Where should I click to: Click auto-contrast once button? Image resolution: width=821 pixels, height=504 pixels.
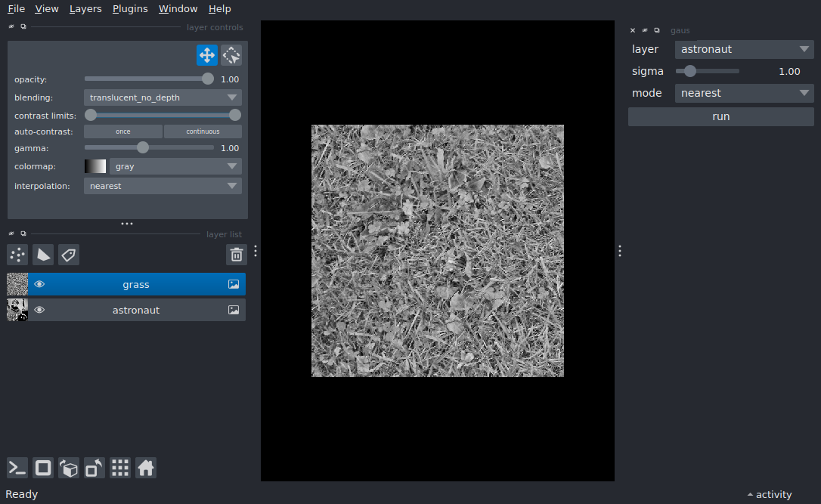pos(123,131)
